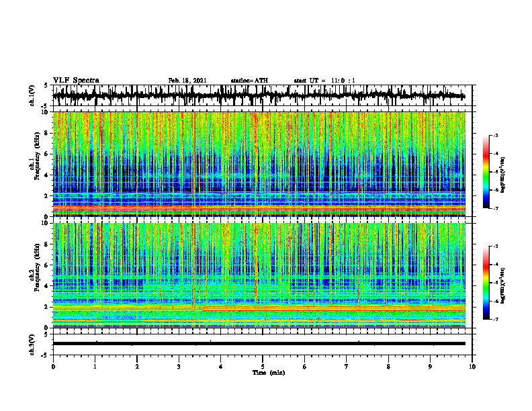Click the "10" label on the Time axis
Viewport: 532px width, 411px height.
point(472,367)
